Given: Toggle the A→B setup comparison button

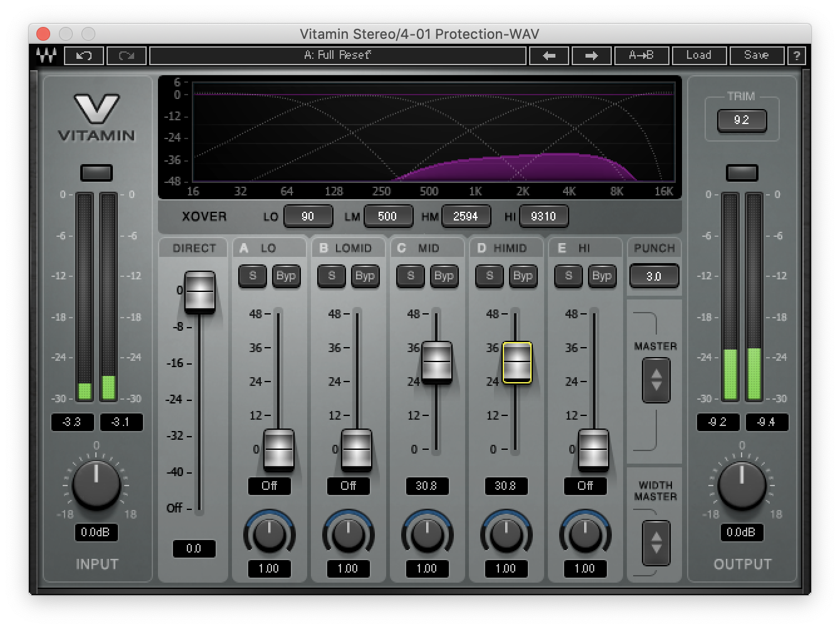Looking at the screenshot, I should [641, 55].
